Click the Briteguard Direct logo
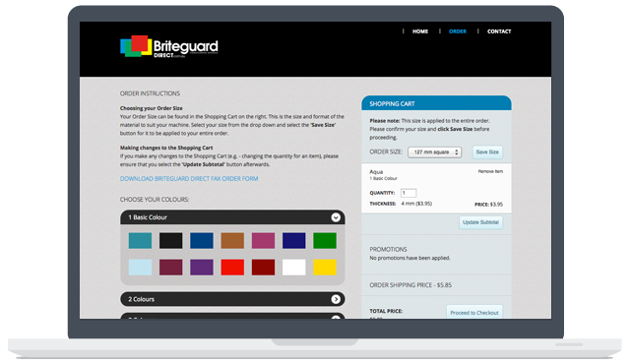This screenshot has height=364, width=630. click(169, 46)
